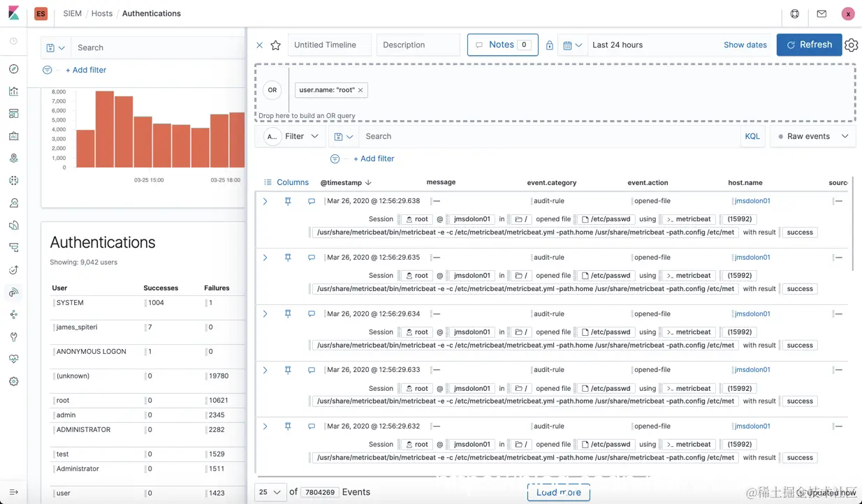Expand the 12:56:29.632 event row
The image size is (862, 504).
(x=265, y=427)
